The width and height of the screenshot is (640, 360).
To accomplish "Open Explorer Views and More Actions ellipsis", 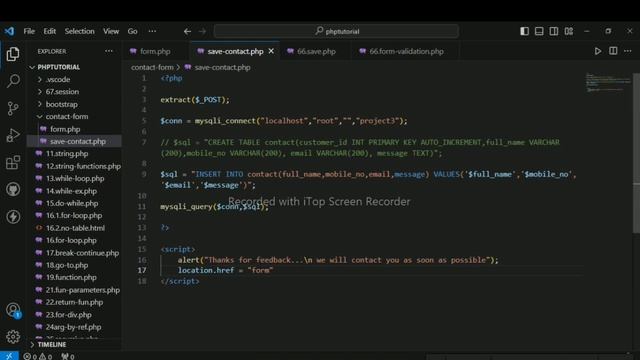I will [109, 51].
